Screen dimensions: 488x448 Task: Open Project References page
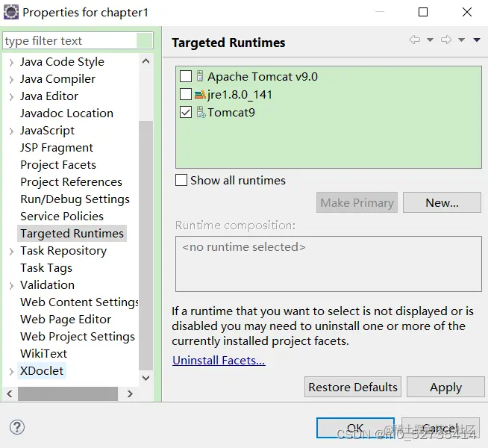click(72, 182)
